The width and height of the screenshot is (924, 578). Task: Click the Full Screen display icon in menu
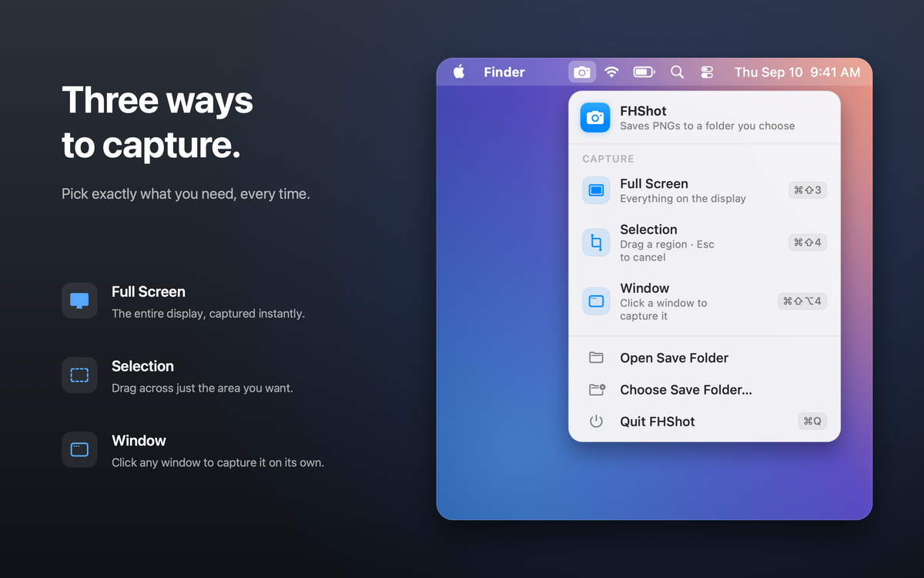pos(596,190)
